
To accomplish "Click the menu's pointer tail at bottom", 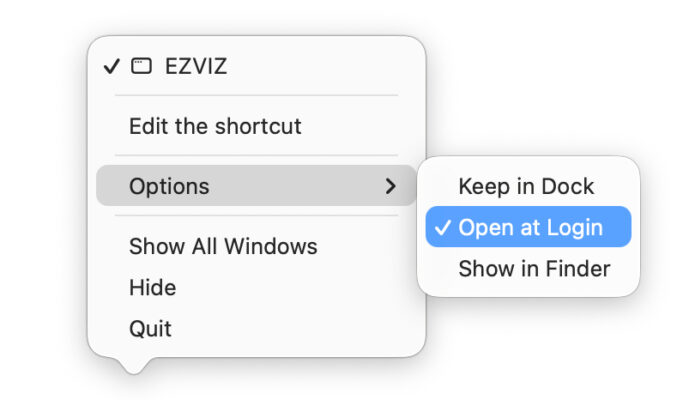I will 133,366.
